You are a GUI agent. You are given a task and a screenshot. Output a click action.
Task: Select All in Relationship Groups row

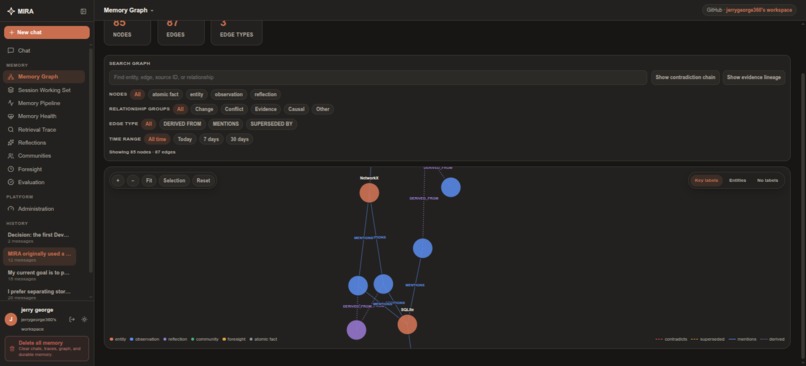[x=180, y=109]
